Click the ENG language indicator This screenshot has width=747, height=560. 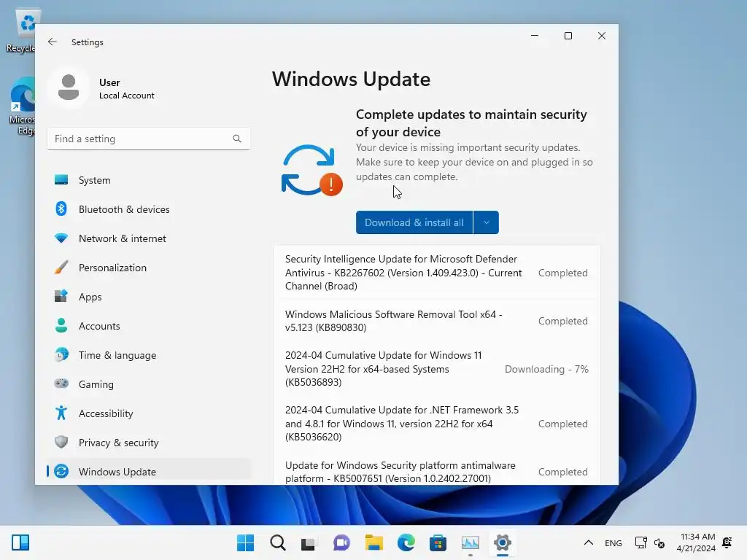(x=613, y=542)
